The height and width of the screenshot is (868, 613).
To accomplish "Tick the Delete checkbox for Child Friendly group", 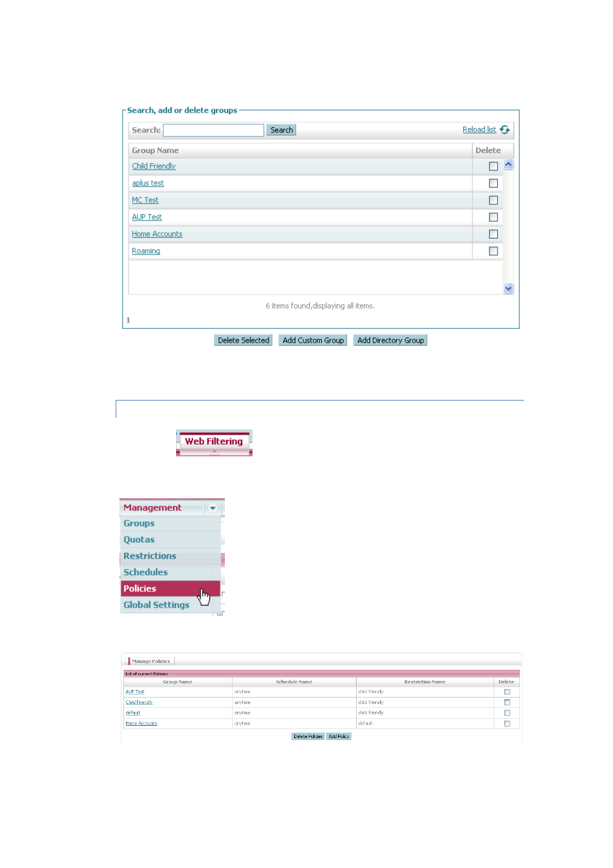I will coord(493,167).
